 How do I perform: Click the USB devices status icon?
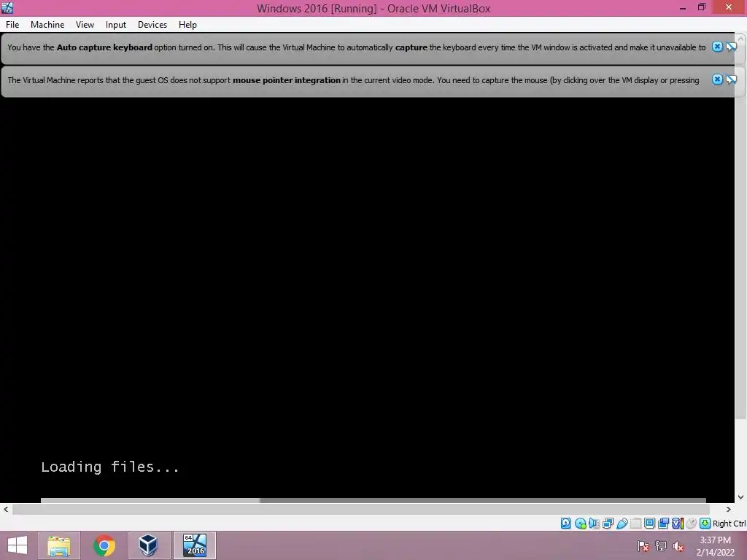(x=622, y=524)
